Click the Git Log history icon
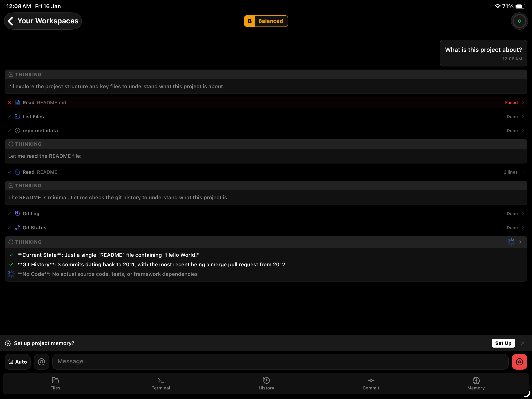Image resolution: width=532 pixels, height=399 pixels. [18, 214]
